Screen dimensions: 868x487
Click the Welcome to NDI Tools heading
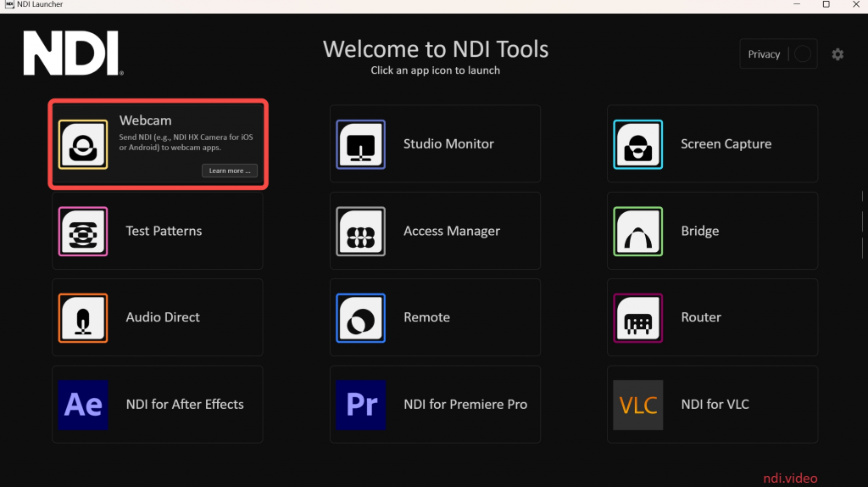436,49
